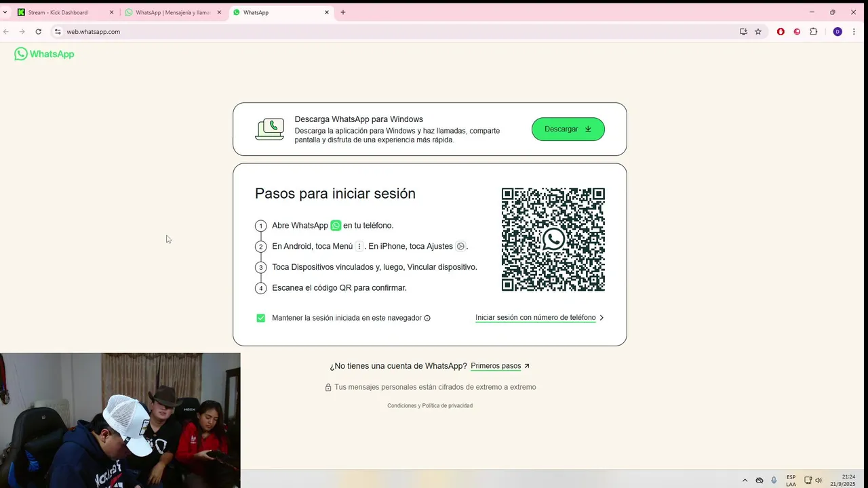The height and width of the screenshot is (488, 868).
Task: Click the microphone icon in the system tray
Action: tap(774, 481)
